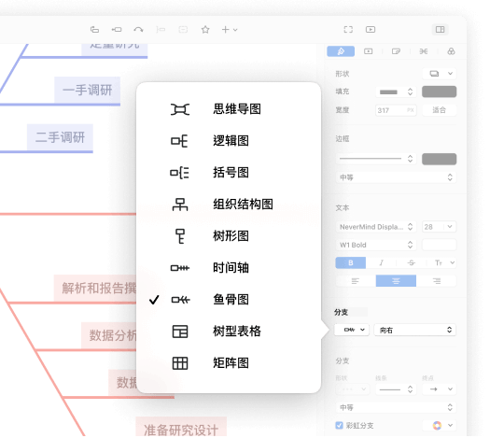Open the theme color panel tab
Viewport: 504px width, 438px height.
point(452,51)
